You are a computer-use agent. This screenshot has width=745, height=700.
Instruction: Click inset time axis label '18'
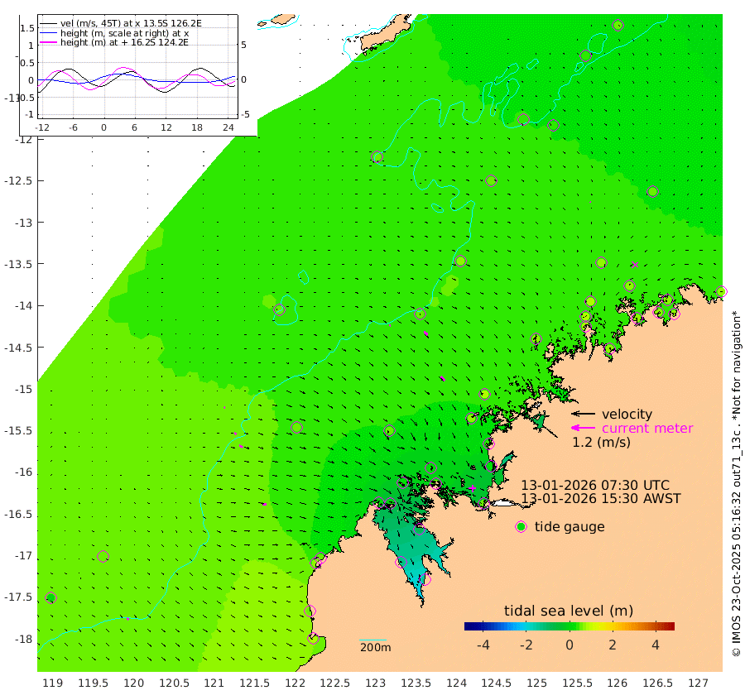click(197, 127)
